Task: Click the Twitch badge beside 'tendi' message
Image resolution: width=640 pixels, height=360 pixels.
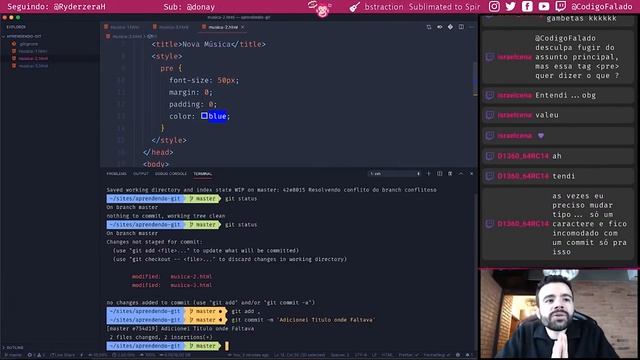Action: pos(490,176)
